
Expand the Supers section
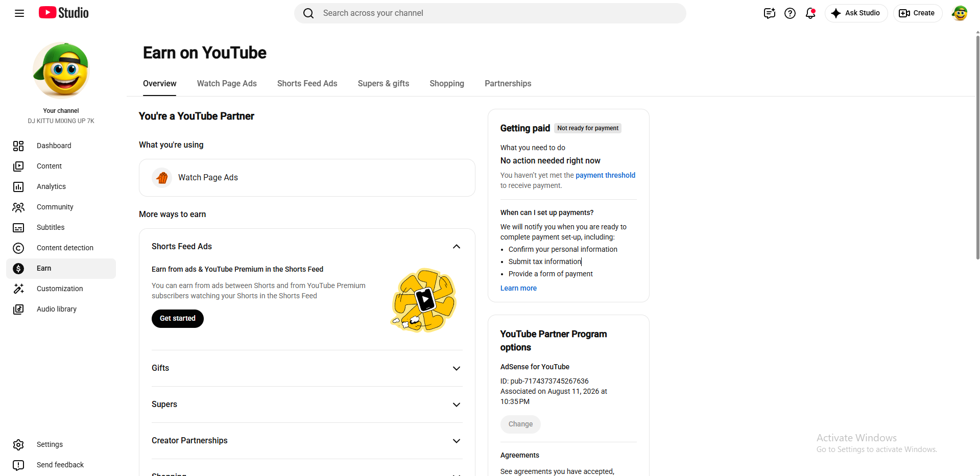(x=457, y=404)
